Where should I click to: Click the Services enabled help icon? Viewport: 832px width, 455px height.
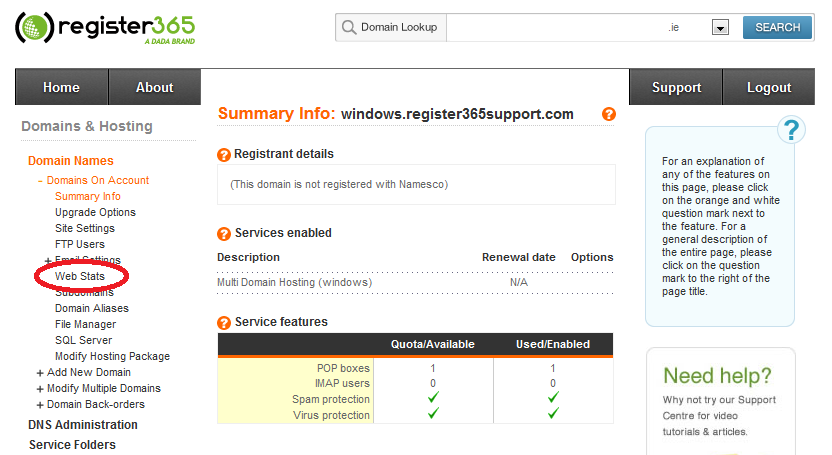click(224, 233)
